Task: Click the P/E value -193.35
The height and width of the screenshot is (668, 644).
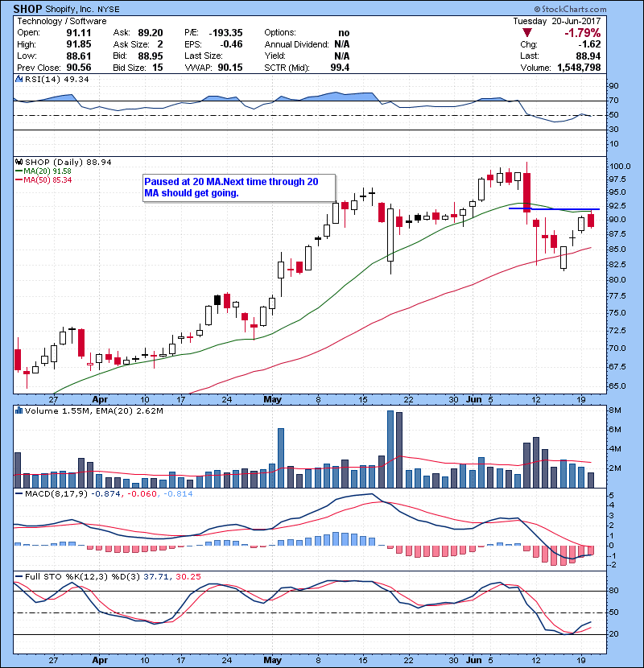Action: coord(226,33)
